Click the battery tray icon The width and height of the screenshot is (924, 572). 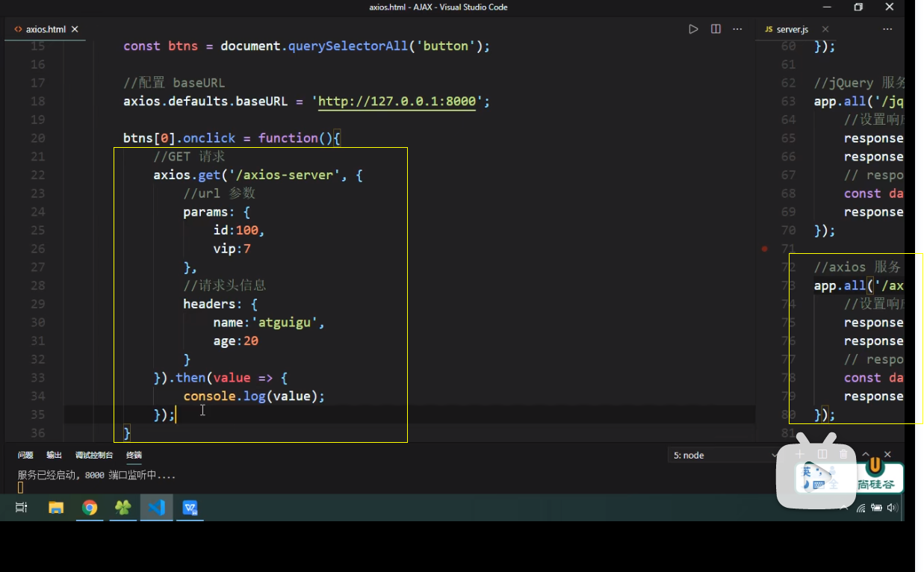876,508
